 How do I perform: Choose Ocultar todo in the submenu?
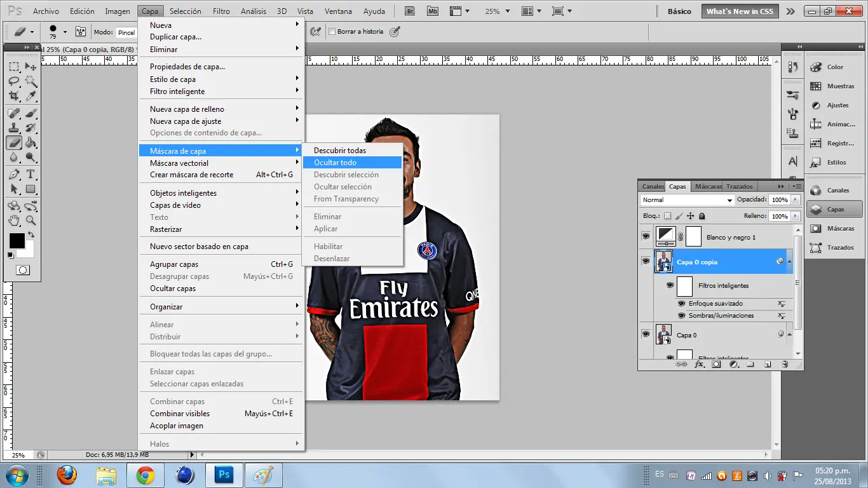[353, 163]
